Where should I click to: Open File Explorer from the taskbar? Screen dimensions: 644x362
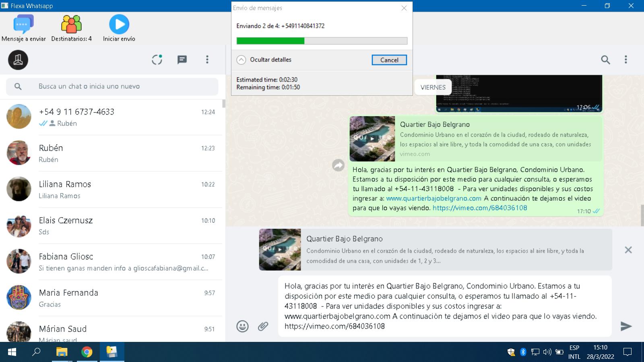(62, 352)
